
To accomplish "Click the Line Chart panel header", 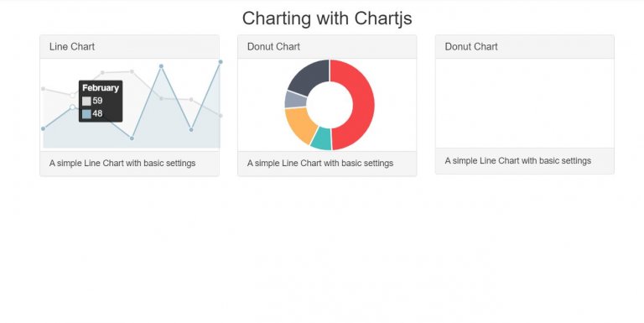I will pos(129,47).
